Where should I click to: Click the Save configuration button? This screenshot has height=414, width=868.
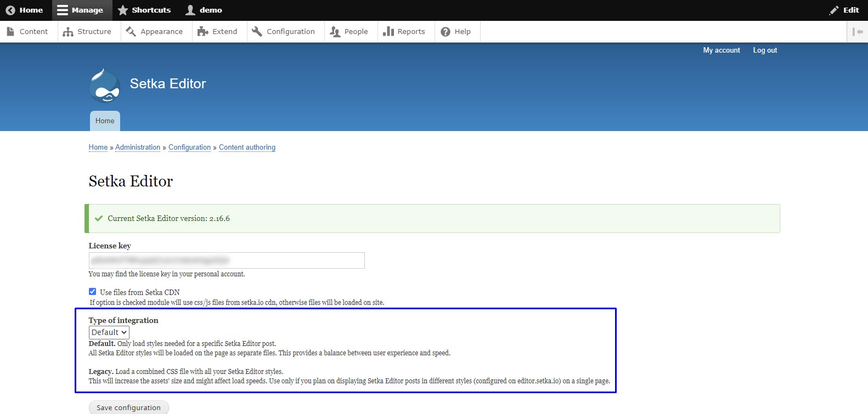[129, 407]
